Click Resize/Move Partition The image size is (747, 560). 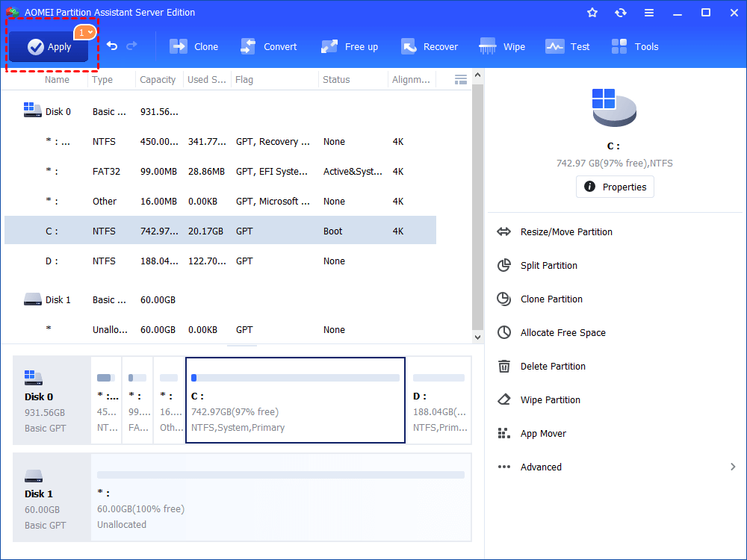click(566, 232)
